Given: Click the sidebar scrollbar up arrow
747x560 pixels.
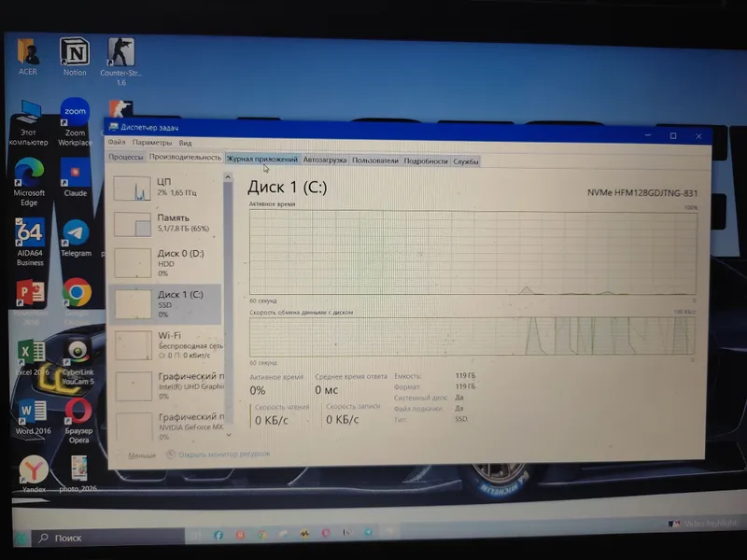Looking at the screenshot, I should 228,177.
